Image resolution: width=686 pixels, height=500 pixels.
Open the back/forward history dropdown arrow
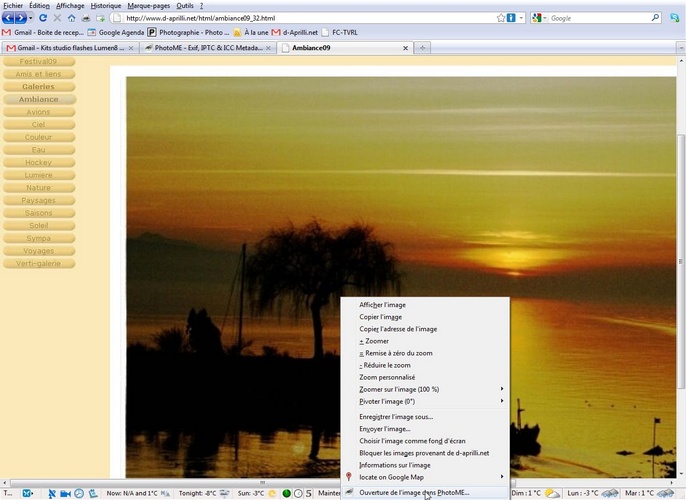point(31,18)
